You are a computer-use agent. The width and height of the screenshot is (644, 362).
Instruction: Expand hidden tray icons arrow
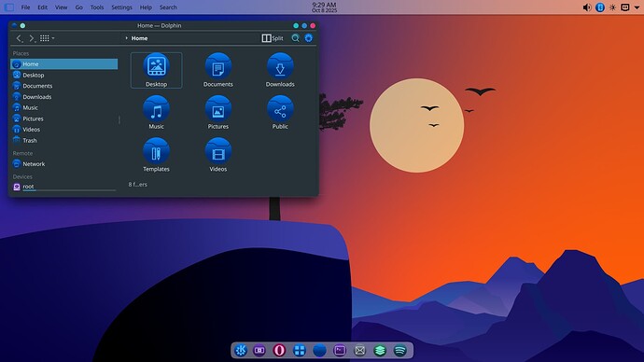coord(637,7)
